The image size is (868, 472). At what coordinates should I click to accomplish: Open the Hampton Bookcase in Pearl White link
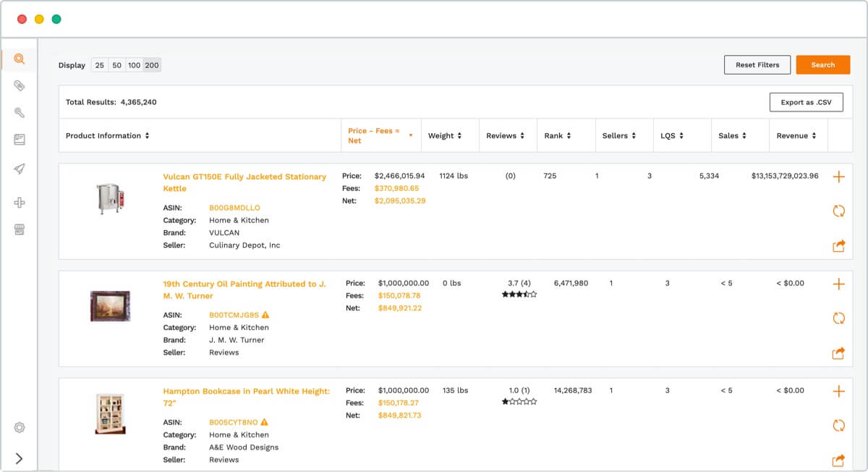click(246, 397)
